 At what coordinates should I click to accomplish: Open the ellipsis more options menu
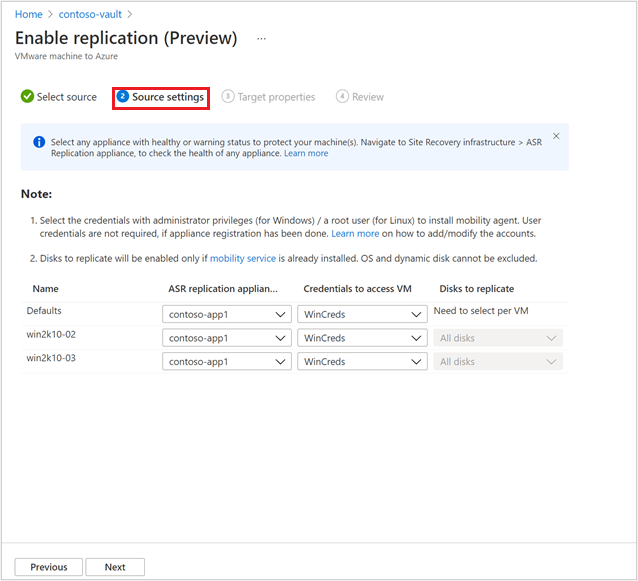pyautogui.click(x=262, y=39)
